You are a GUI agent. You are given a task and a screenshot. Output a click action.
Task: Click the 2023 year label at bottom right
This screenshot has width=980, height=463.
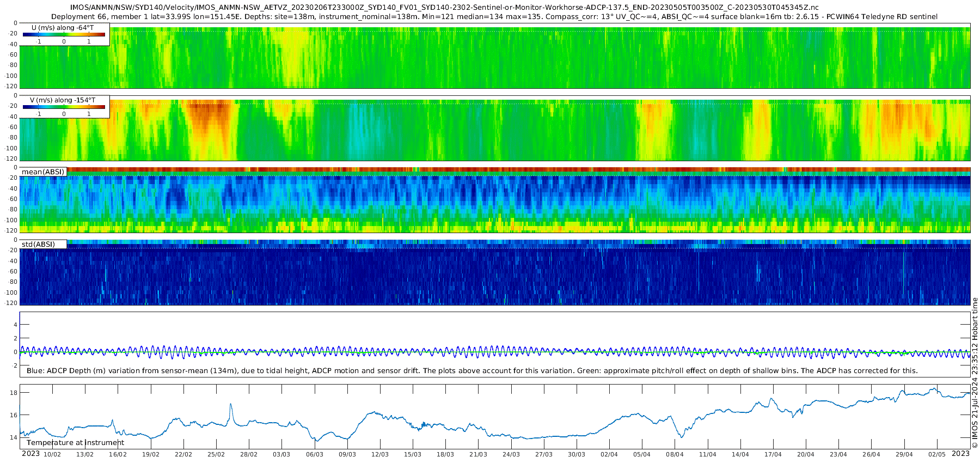pos(960,454)
